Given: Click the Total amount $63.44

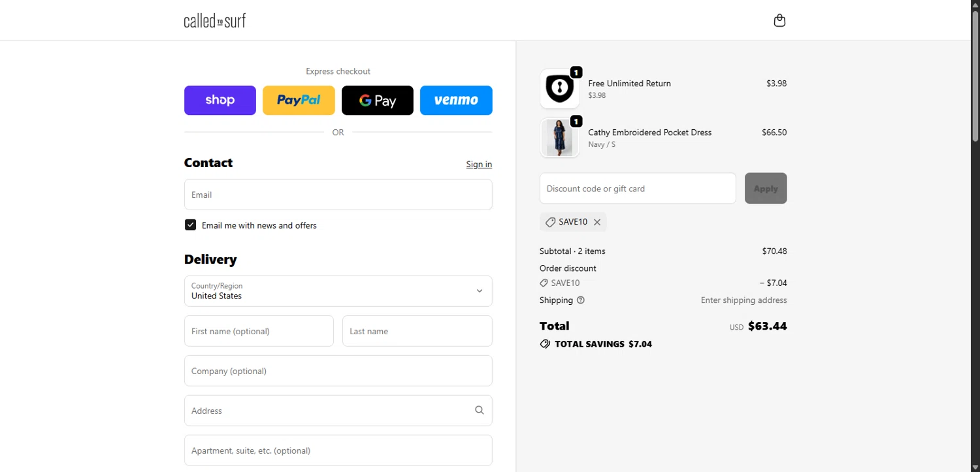Looking at the screenshot, I should [x=767, y=326].
